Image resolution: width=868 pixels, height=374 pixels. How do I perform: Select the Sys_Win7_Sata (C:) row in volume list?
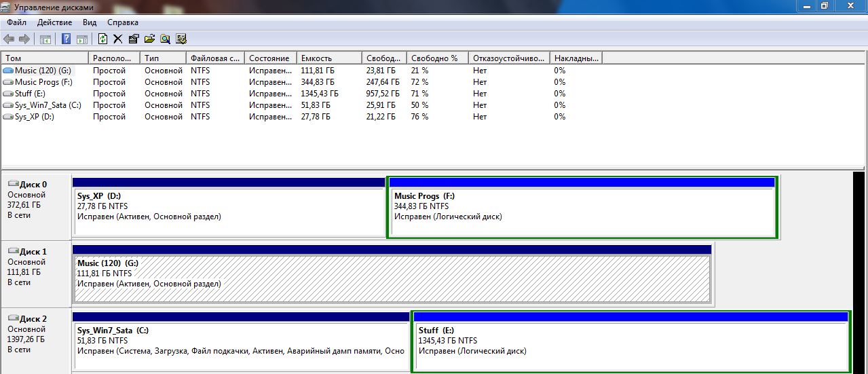coord(302,105)
